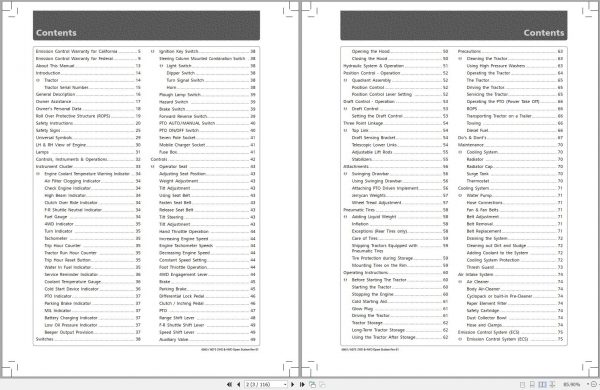This screenshot has width=600, height=390.
Task: Collapse marker beside 'Ignition Key Switch'
Action: point(153,51)
